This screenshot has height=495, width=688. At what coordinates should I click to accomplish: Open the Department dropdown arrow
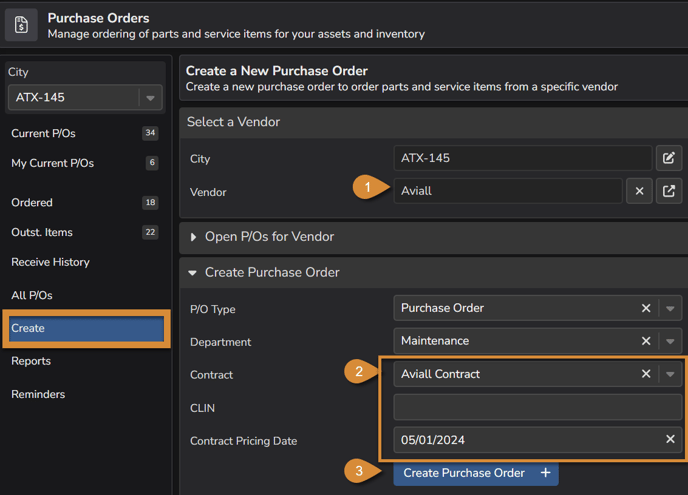(670, 341)
